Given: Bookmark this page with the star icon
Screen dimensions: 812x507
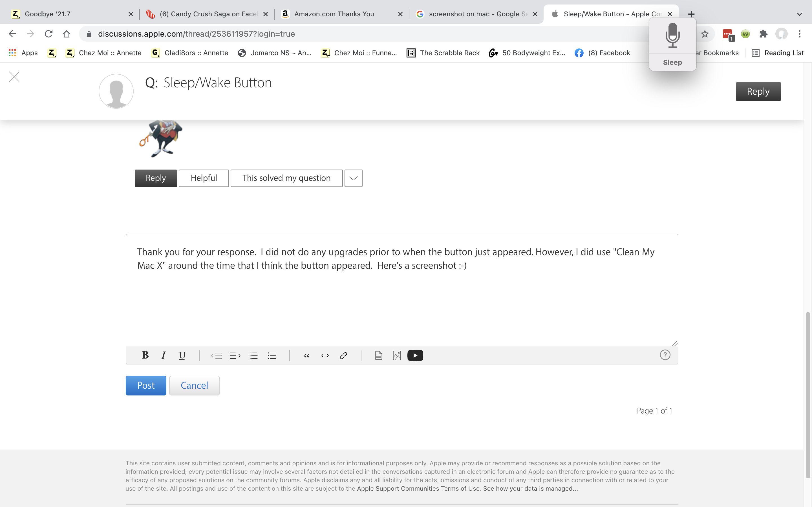Looking at the screenshot, I should point(705,34).
